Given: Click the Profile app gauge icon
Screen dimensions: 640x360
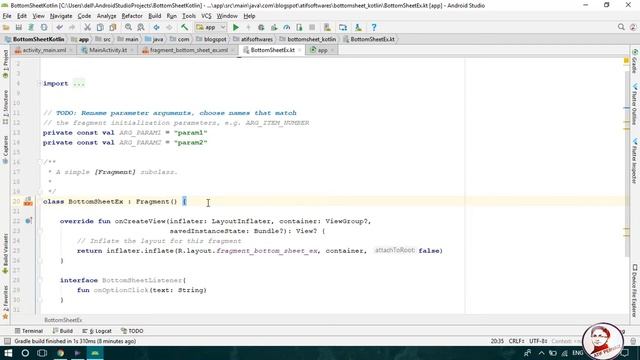Looking at the screenshot, I should point(287,27).
